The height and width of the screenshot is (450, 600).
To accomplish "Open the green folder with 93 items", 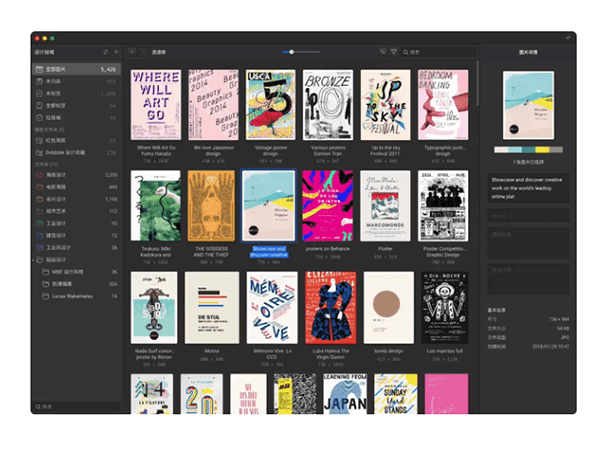I will (x=76, y=223).
